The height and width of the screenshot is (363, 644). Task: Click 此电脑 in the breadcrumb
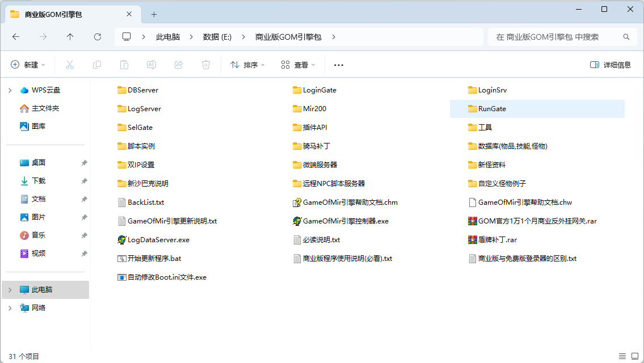coord(168,37)
